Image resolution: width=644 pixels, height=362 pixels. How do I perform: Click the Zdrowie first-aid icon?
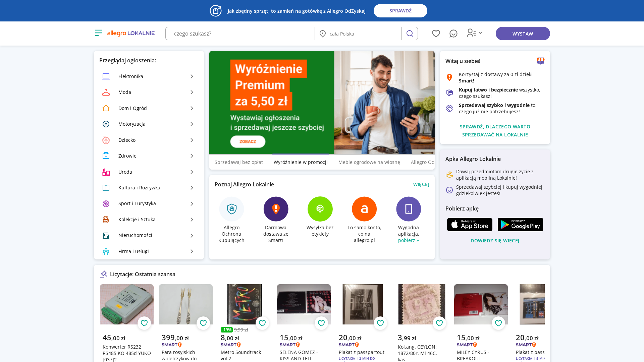tap(106, 156)
